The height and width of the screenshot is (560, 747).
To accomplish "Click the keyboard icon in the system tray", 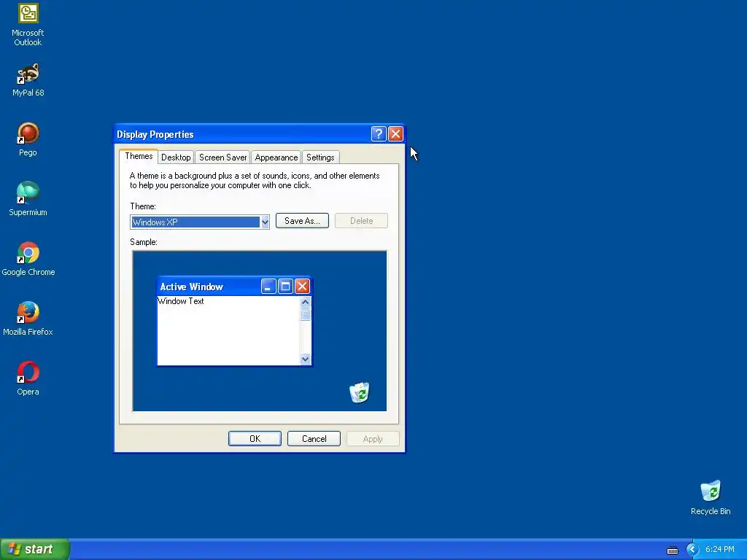I will point(672,550).
